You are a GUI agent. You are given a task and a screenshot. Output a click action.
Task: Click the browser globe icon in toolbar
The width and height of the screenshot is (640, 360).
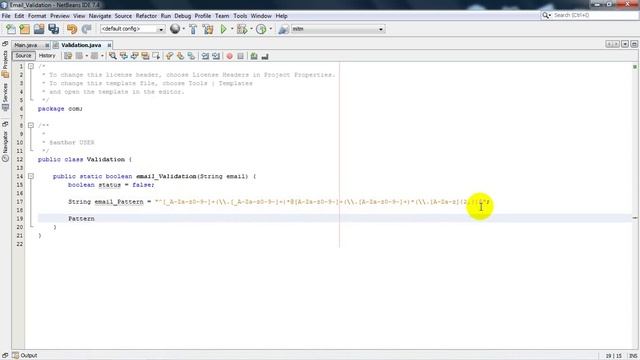(175, 29)
